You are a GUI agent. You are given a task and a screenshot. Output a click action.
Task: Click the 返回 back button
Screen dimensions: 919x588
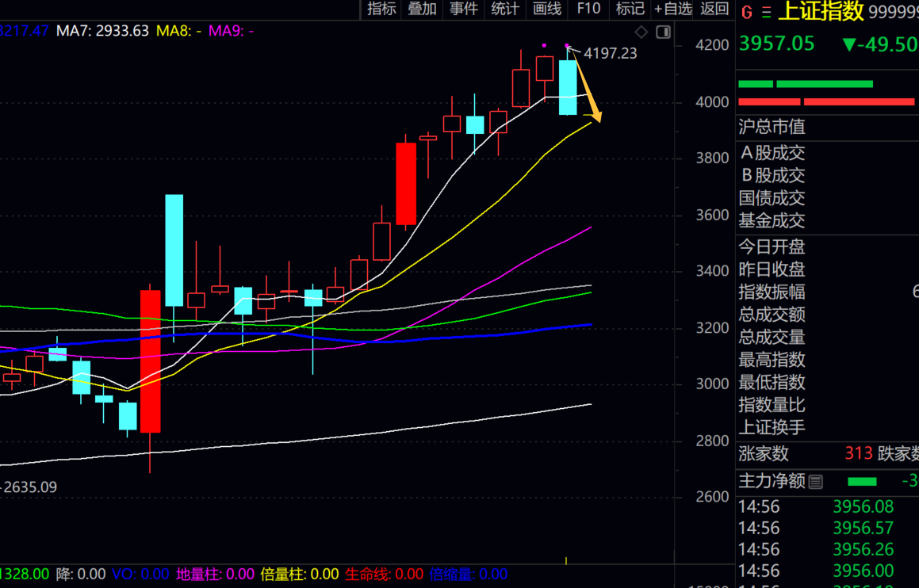714,9
